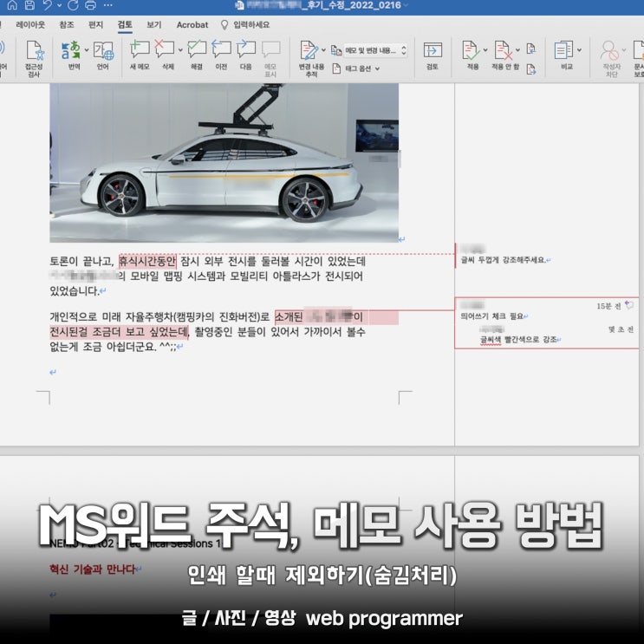Click the reply icon on the 15분 전 comment

(x=629, y=305)
